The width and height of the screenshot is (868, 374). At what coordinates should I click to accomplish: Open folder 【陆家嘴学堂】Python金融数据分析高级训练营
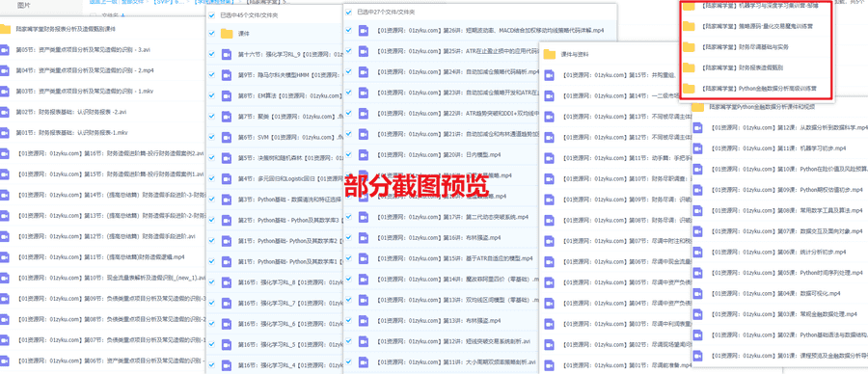pos(758,89)
